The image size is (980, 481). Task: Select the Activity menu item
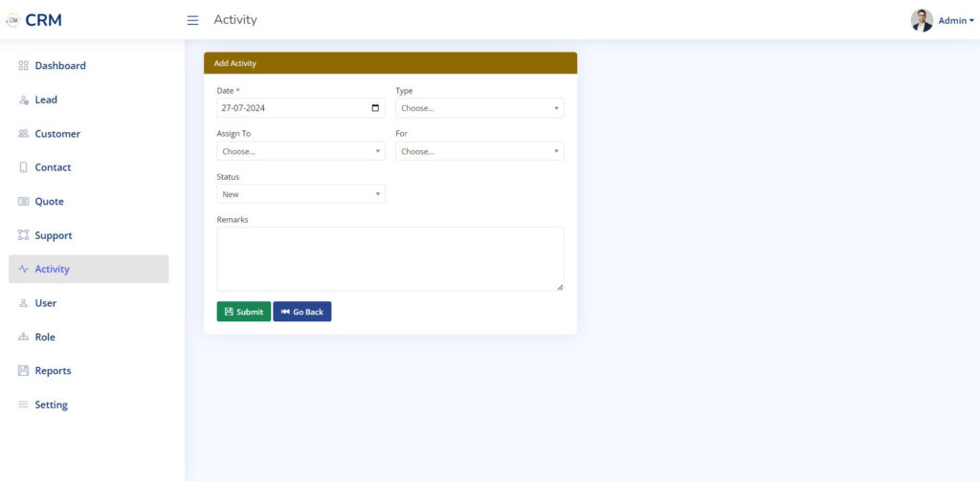tap(89, 270)
